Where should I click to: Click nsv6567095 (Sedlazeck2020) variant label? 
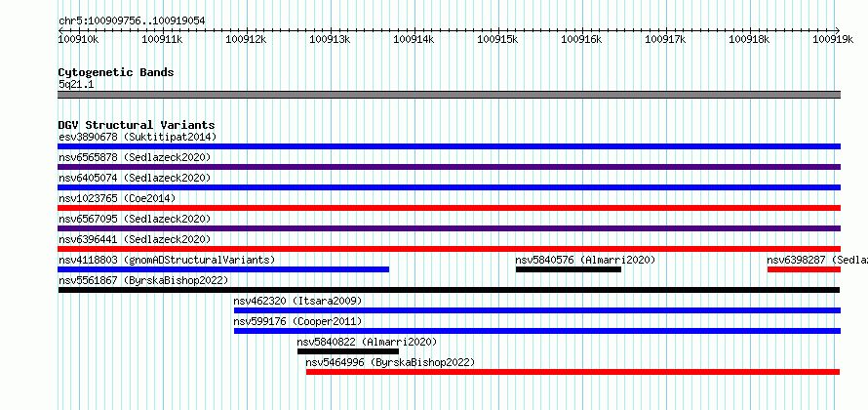click(x=135, y=219)
